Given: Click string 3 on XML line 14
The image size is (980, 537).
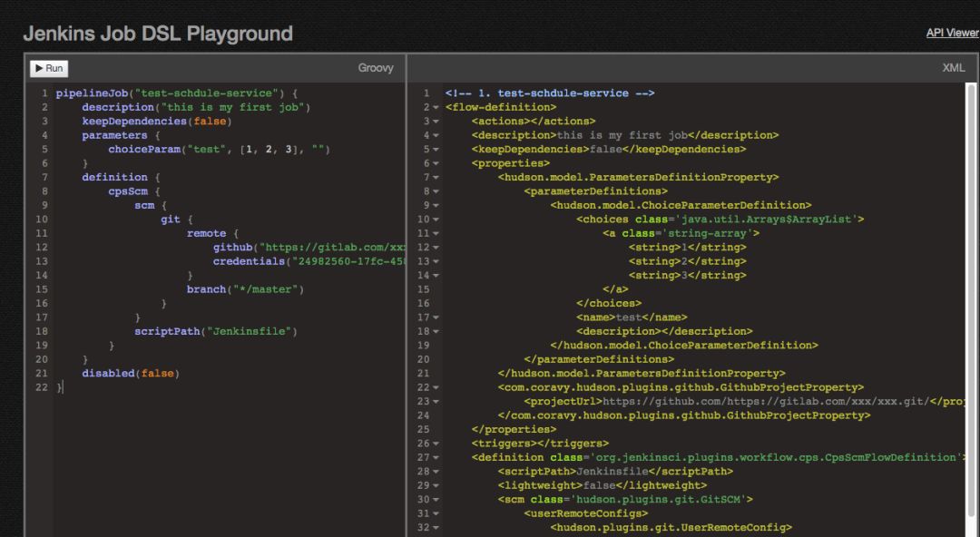Looking at the screenshot, I should (688, 276).
